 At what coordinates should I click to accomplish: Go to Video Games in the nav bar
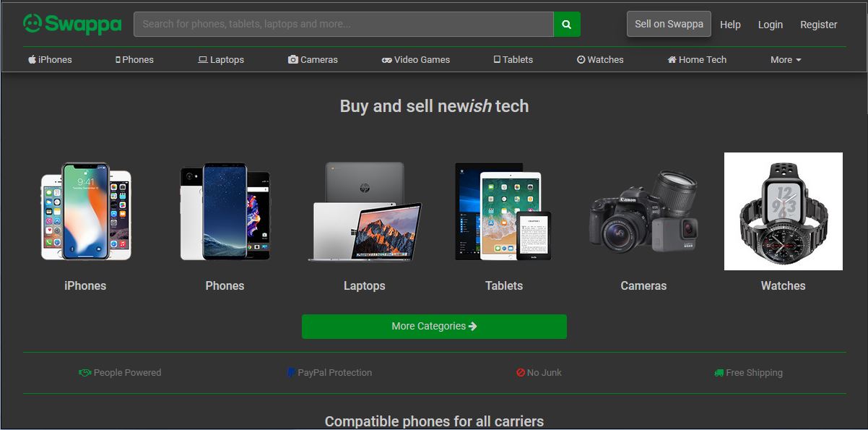[x=416, y=60]
